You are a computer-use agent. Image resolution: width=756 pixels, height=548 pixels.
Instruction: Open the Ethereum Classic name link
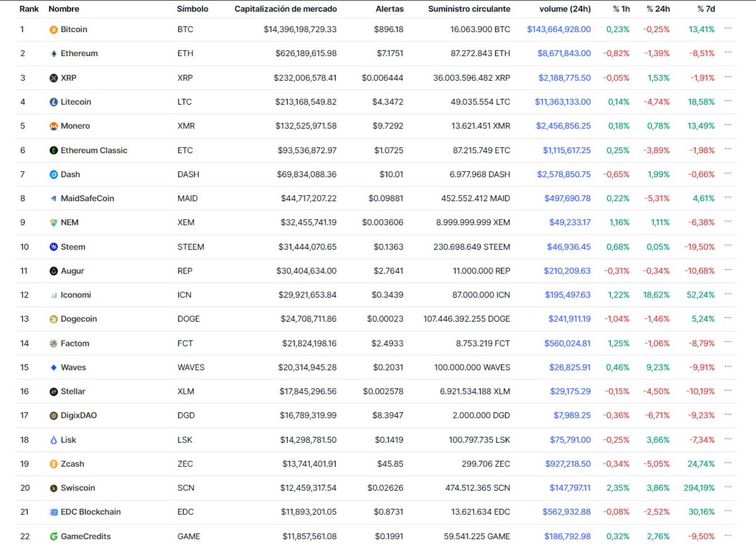click(94, 151)
